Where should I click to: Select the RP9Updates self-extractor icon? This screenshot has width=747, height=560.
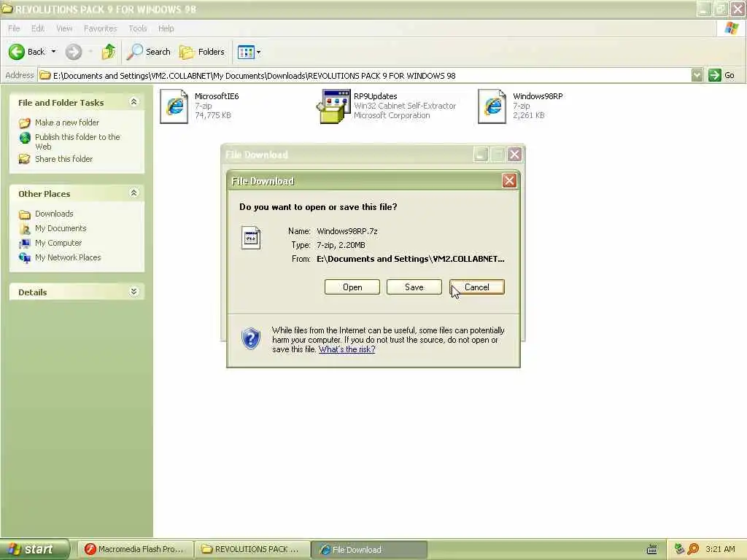click(x=333, y=106)
